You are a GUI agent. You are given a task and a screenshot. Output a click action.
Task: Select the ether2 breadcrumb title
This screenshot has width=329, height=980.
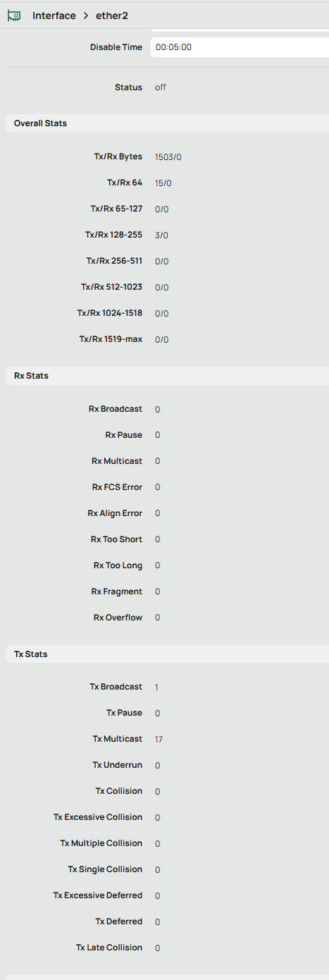coord(112,16)
